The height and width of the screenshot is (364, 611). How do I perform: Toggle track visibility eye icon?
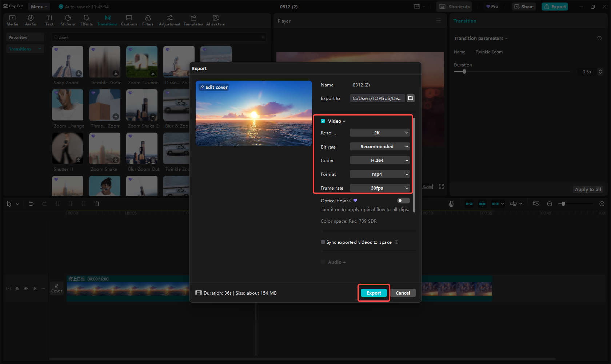tap(26, 288)
